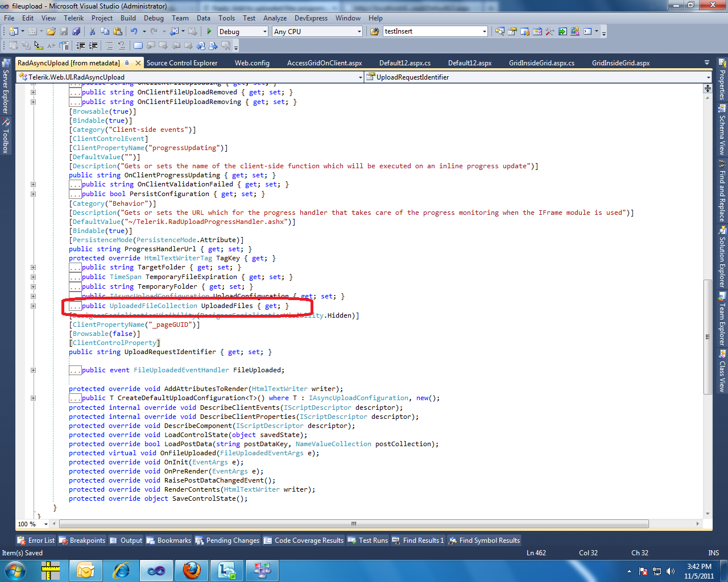Save the current file with the floppy icon
This screenshot has height=582, width=728.
pos(64,31)
